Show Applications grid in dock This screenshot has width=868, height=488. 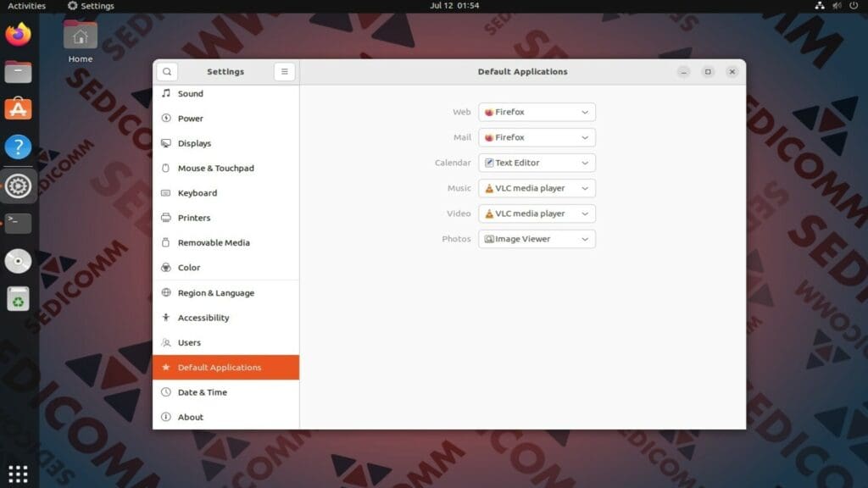[x=19, y=474]
